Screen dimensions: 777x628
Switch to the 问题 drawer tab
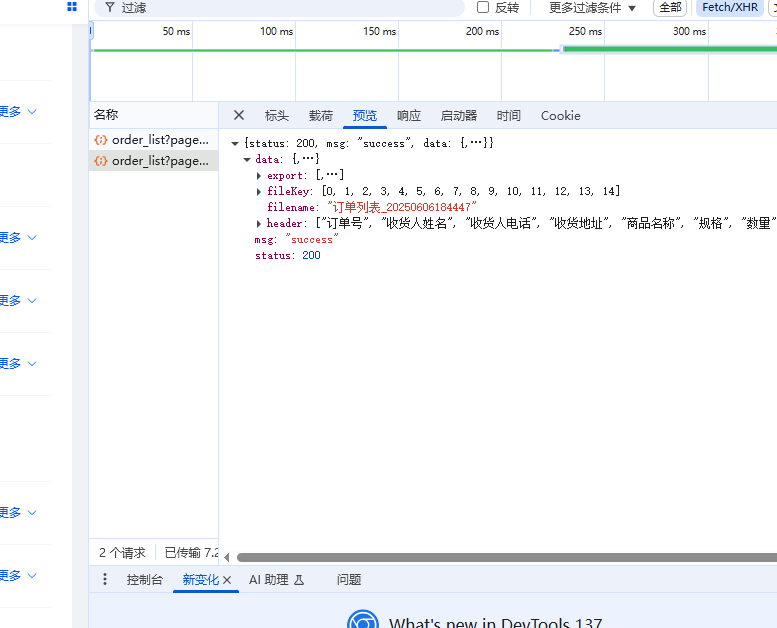pos(349,579)
